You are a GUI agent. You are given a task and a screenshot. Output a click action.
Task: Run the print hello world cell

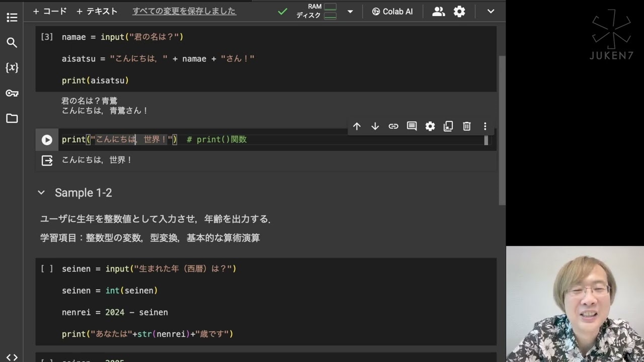(x=47, y=140)
